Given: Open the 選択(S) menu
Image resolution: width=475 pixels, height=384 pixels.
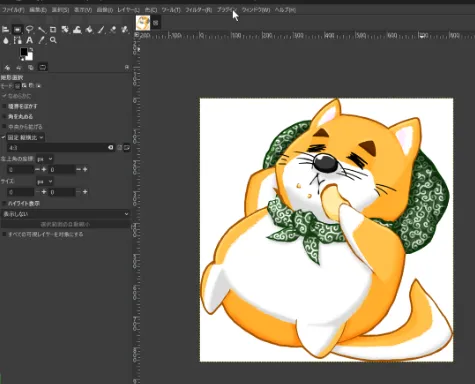Looking at the screenshot, I should pos(60,10).
